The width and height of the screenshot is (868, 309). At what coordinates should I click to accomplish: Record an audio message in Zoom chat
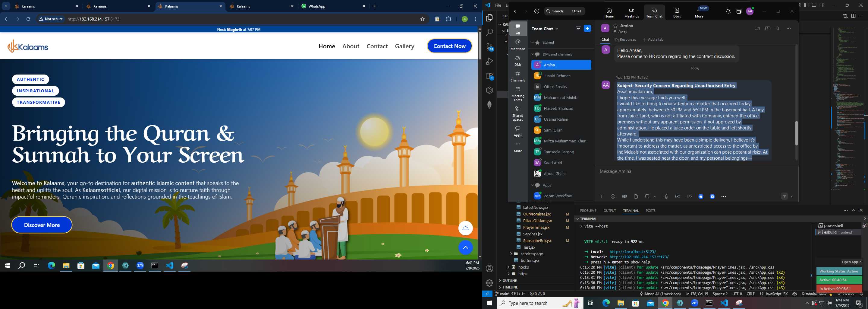(x=666, y=196)
